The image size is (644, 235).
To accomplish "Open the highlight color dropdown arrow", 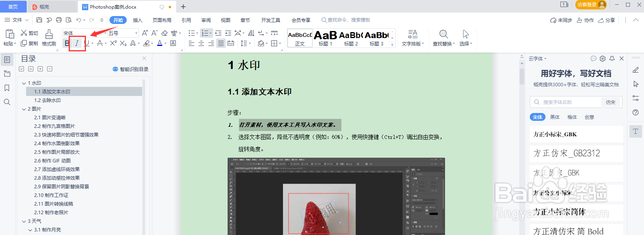I will 152,44.
